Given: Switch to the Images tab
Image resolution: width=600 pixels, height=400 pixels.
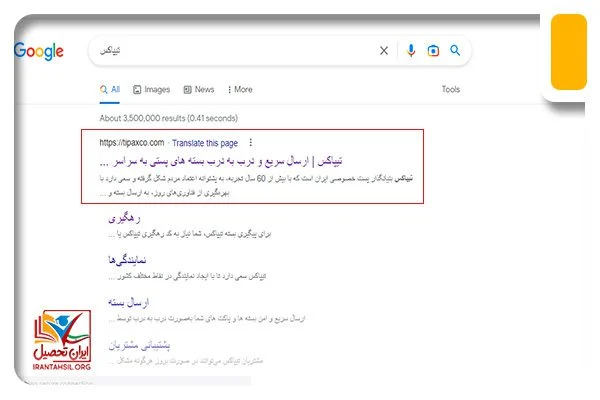Looking at the screenshot, I should coord(152,90).
